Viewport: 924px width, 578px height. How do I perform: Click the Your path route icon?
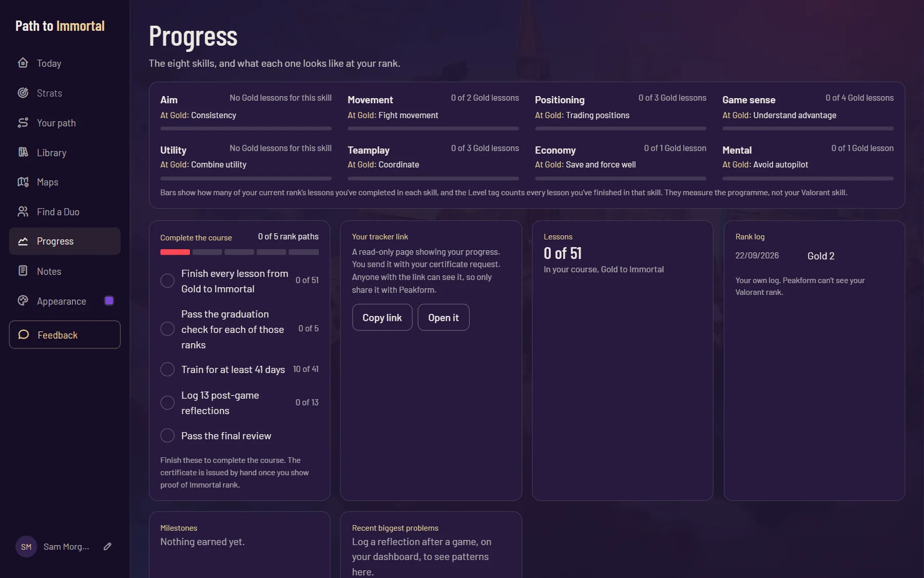(23, 122)
